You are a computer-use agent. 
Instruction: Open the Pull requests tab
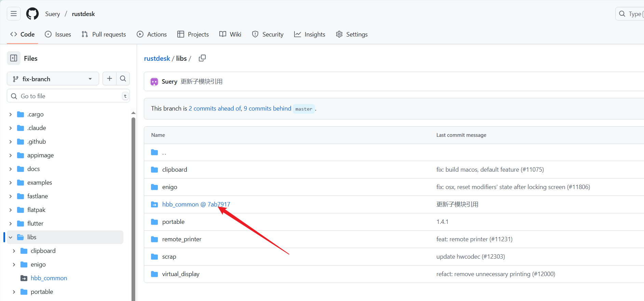(104, 34)
